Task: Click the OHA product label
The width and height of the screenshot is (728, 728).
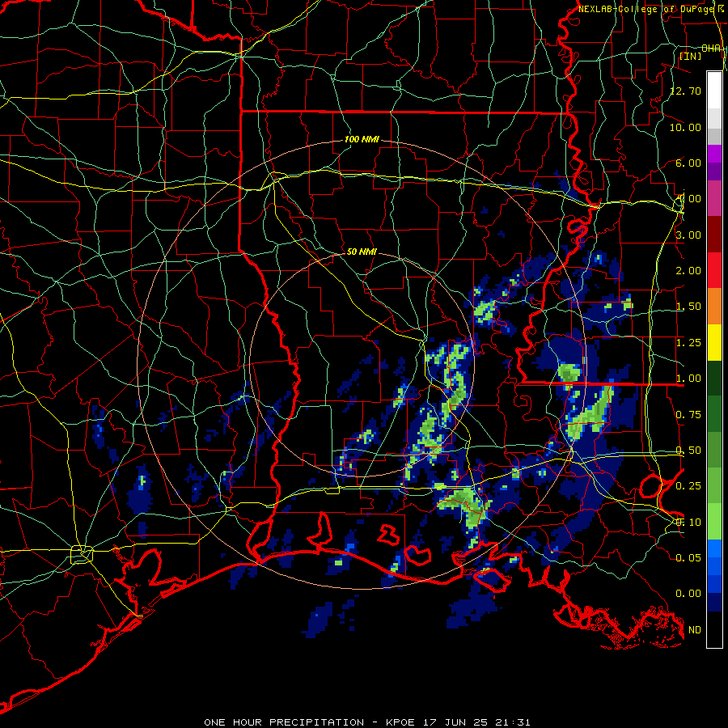Action: point(711,49)
